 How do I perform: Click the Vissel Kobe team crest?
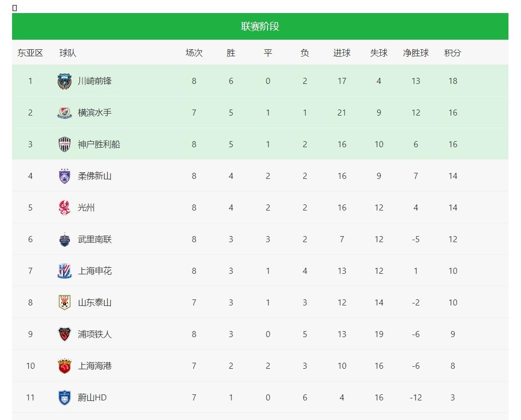point(64,144)
